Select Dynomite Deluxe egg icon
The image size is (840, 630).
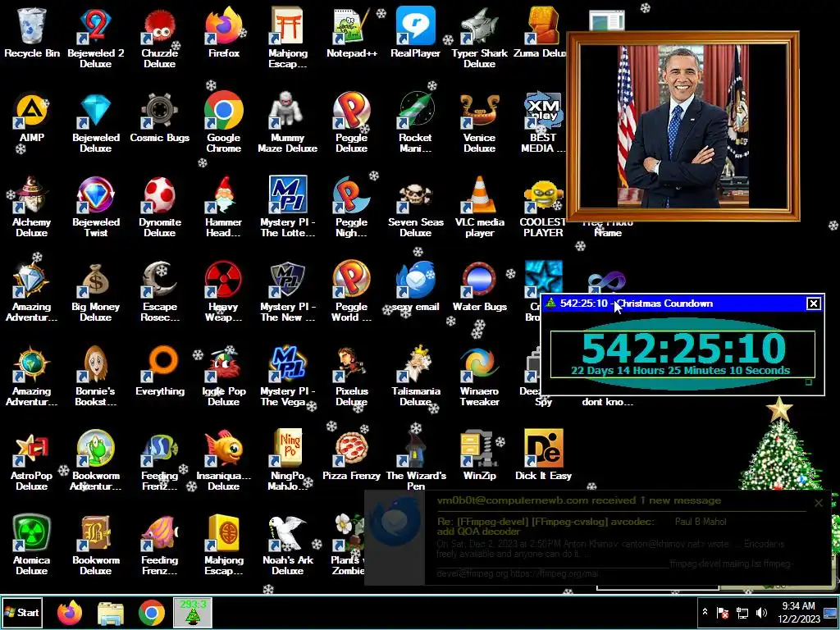click(160, 206)
